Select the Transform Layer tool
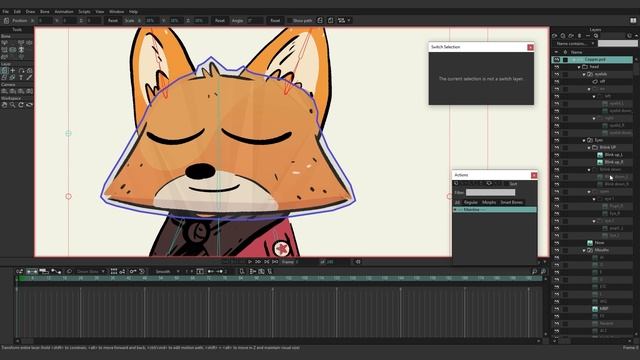This screenshot has height=360, width=640. (x=4, y=71)
